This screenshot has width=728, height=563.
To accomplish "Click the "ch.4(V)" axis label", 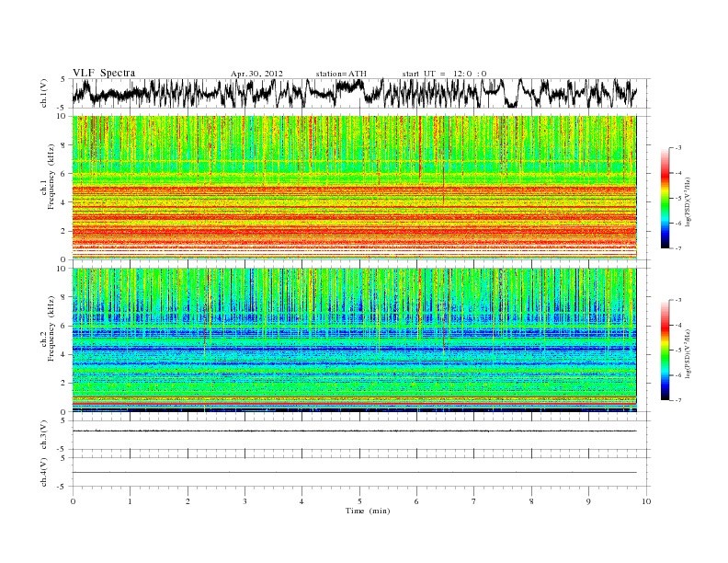I will click(44, 472).
